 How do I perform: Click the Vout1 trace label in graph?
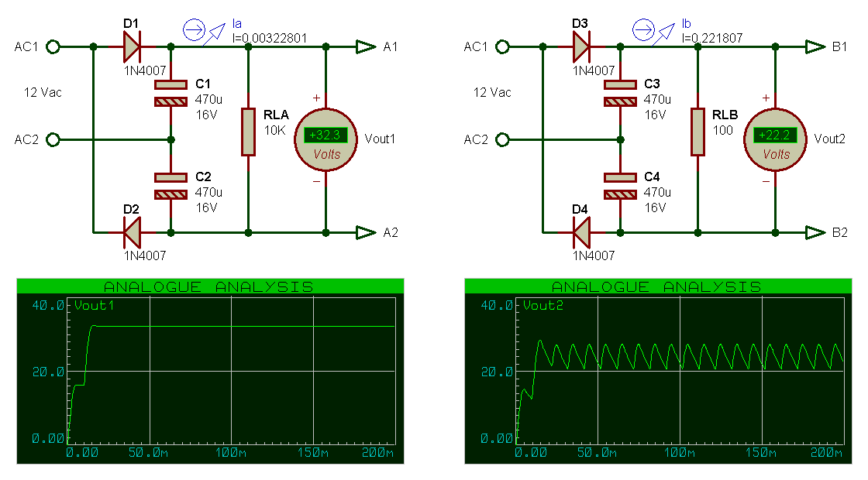tap(94, 305)
